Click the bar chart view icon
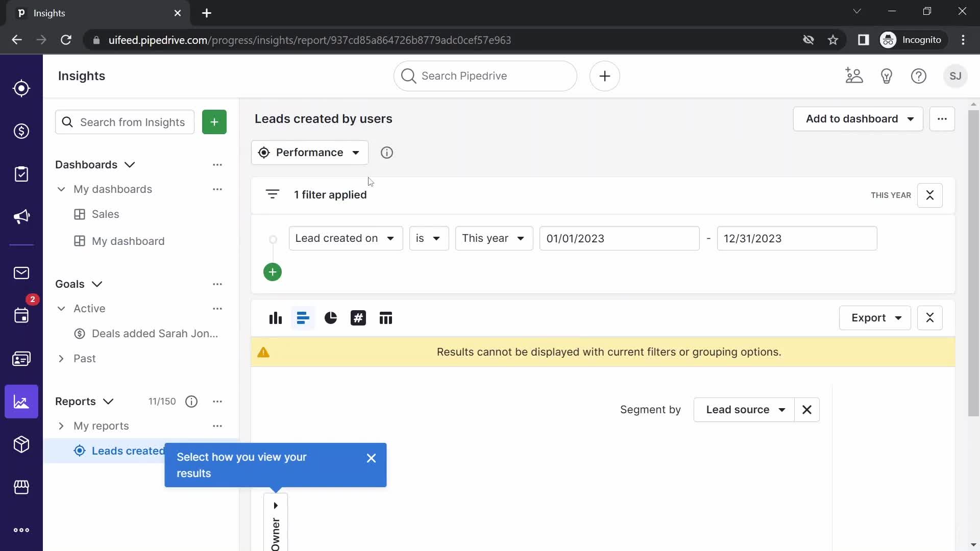Screen dimensions: 980x551 pos(275,317)
